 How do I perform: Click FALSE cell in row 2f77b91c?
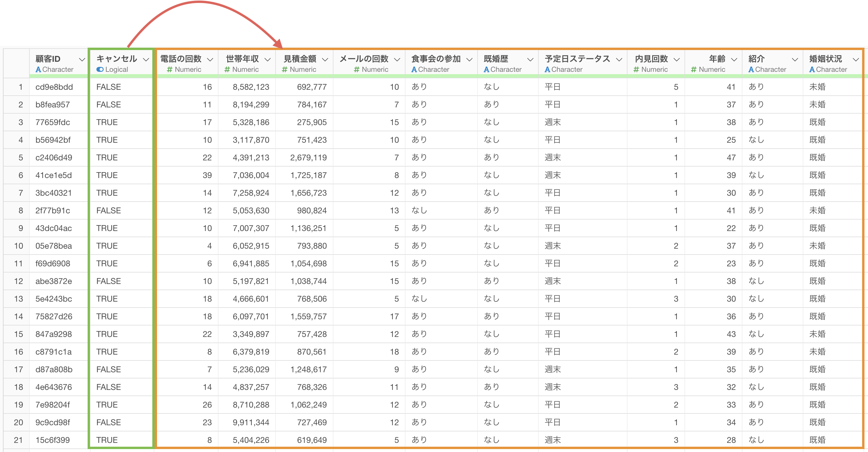(x=108, y=210)
